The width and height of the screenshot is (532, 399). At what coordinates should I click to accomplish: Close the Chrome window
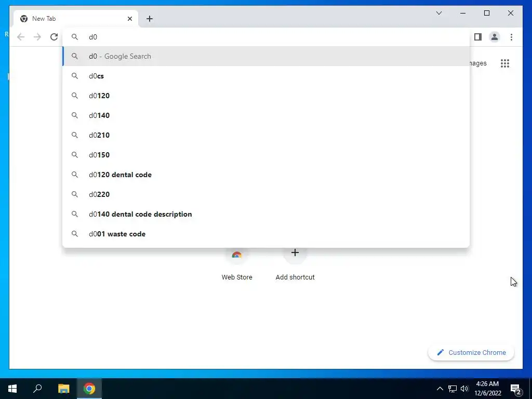(510, 13)
